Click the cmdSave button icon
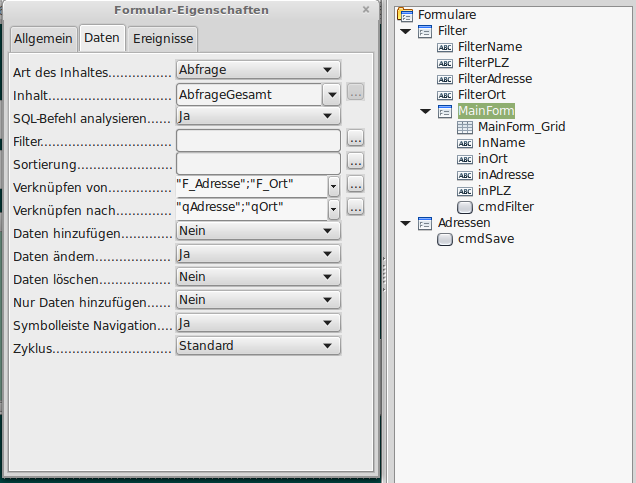 pyautogui.click(x=445, y=239)
